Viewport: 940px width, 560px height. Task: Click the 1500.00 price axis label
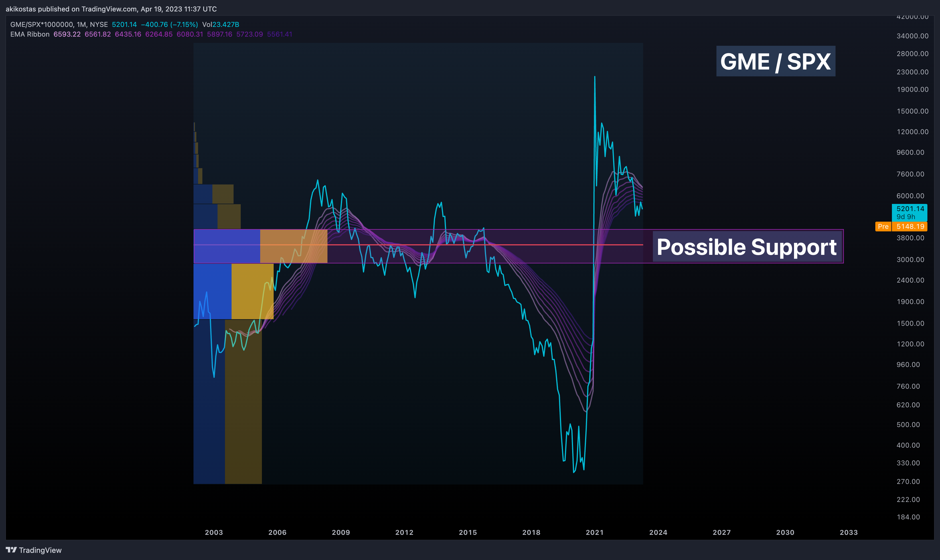tap(910, 323)
